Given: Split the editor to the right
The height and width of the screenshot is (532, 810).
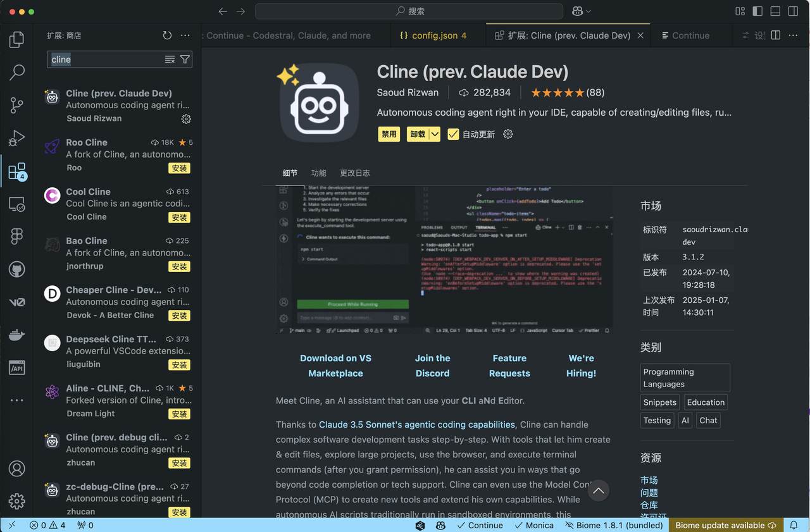Looking at the screenshot, I should point(776,35).
